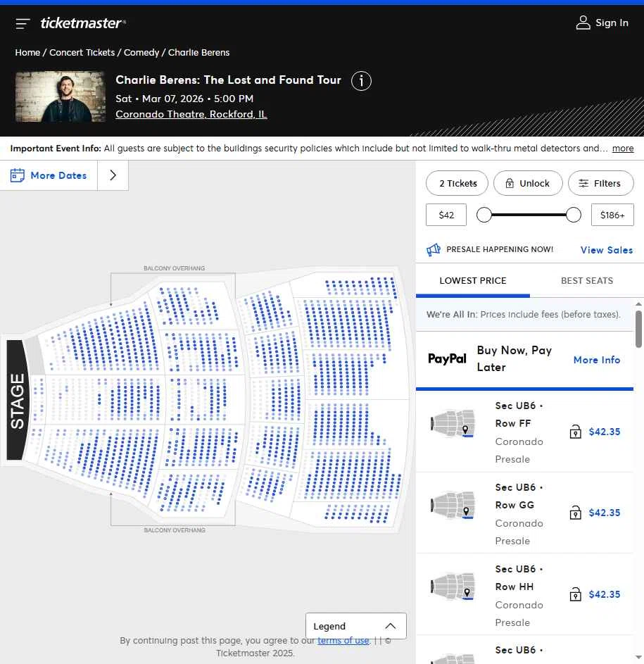Viewport: 644px width, 664px height.
Task: Open the 2 Tickets quantity selector
Action: point(458,183)
